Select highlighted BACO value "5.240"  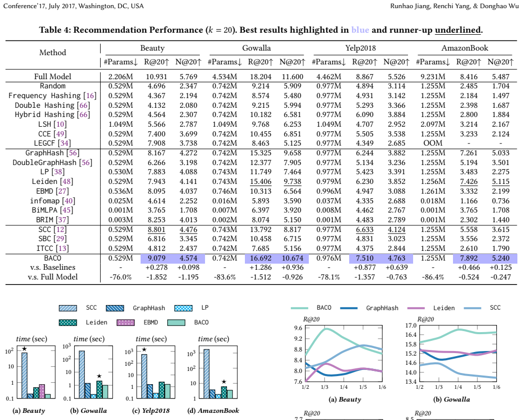[x=501, y=258]
